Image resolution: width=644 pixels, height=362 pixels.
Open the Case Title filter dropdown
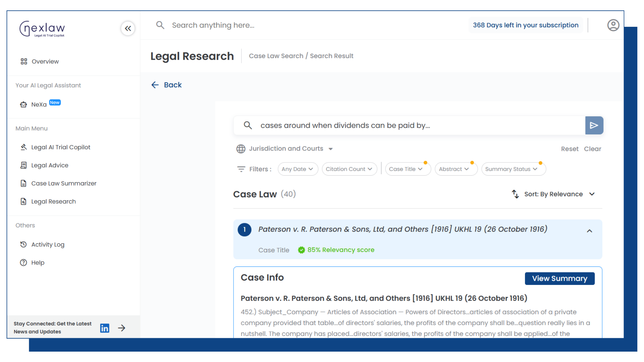coord(408,169)
